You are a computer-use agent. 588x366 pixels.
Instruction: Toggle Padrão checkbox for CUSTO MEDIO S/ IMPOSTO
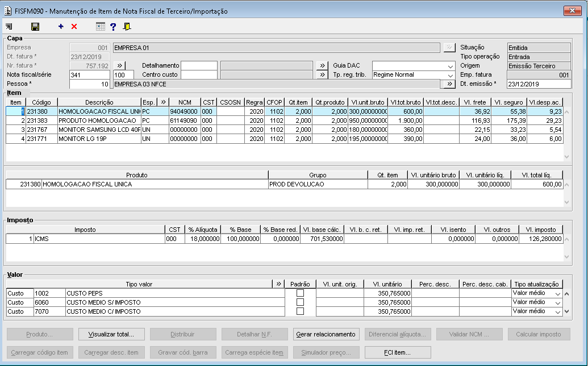tap(300, 302)
